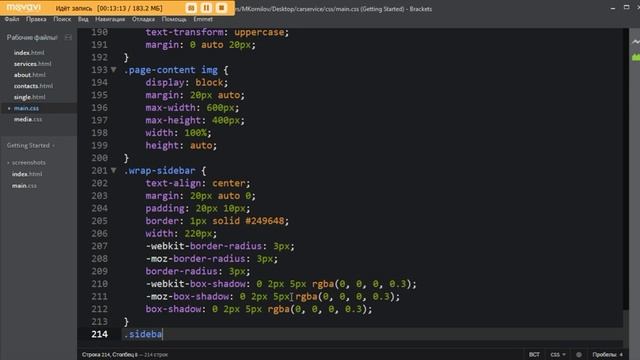Click -moz-border-radius property on line 208
Screen dimensions: 640x360
click(196, 259)
